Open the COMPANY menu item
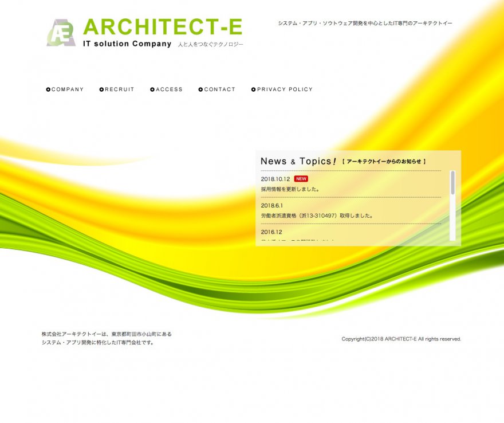 click(65, 89)
